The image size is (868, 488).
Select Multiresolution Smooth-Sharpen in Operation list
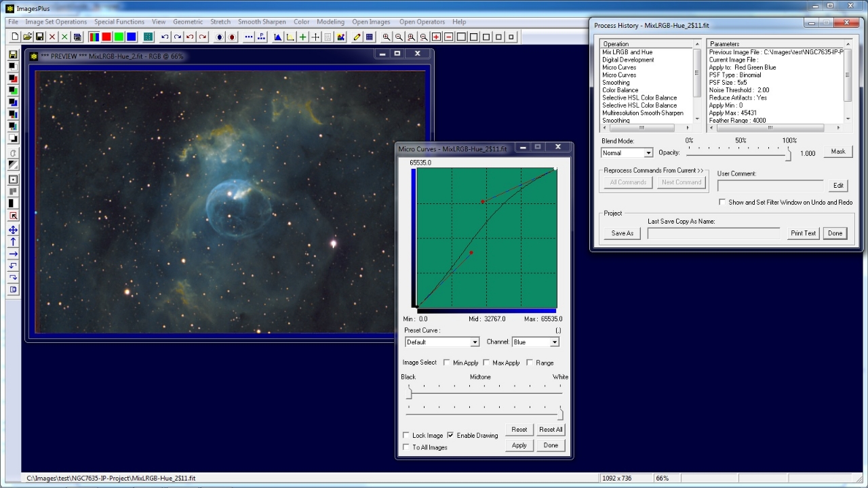[x=643, y=113]
